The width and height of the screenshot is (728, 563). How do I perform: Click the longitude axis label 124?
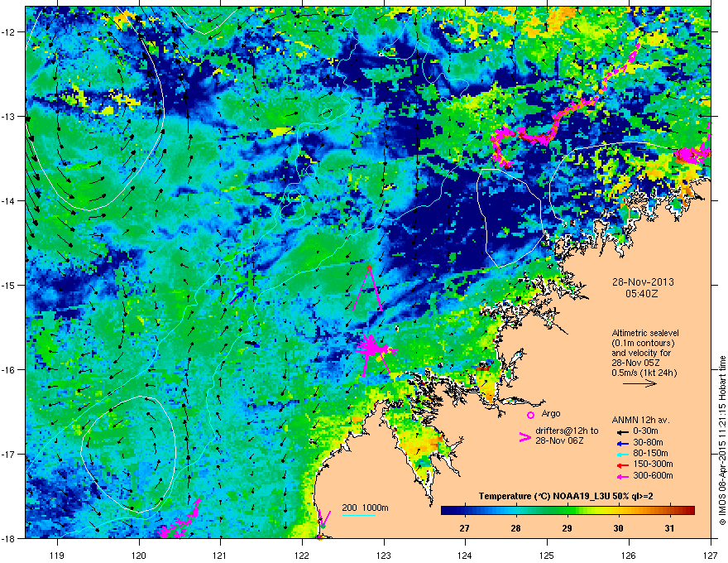tap(466, 555)
